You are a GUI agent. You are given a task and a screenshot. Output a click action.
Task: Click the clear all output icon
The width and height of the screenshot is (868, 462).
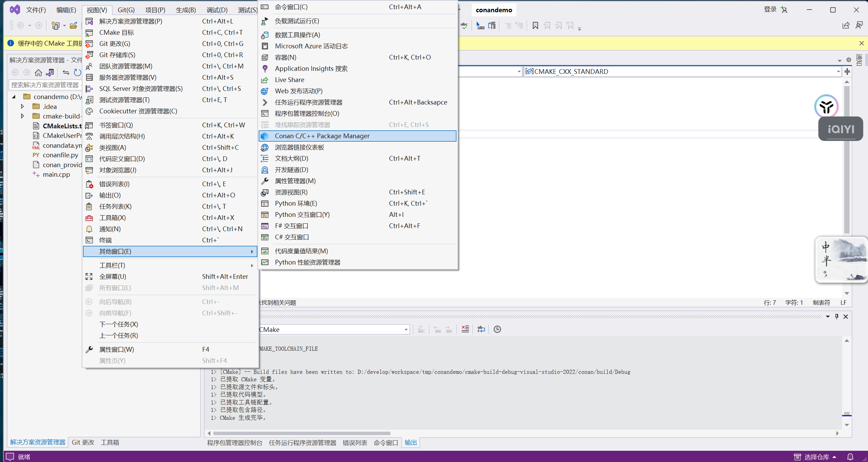pyautogui.click(x=465, y=329)
